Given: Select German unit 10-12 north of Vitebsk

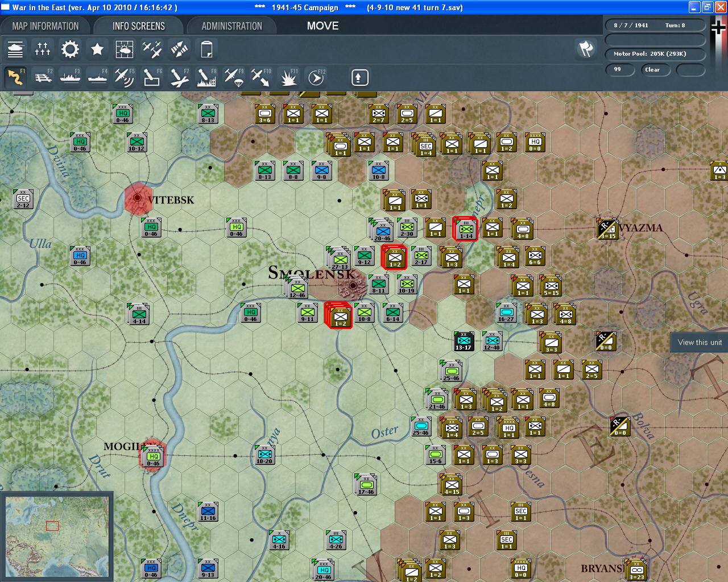Looking at the screenshot, I should (136, 142).
